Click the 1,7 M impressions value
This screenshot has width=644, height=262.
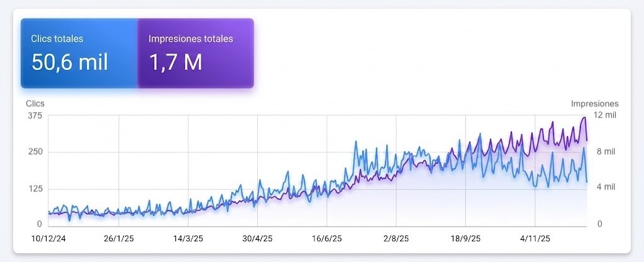click(x=175, y=62)
